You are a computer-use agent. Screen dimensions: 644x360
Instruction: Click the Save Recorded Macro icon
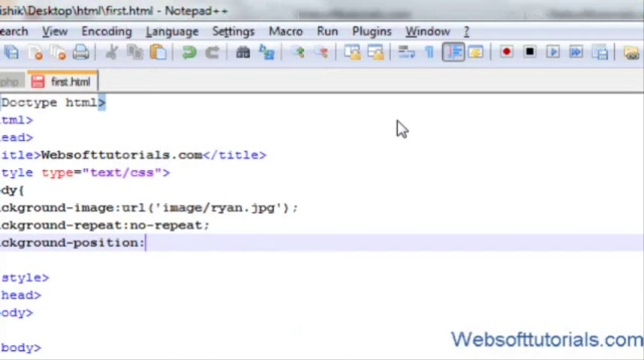click(599, 52)
